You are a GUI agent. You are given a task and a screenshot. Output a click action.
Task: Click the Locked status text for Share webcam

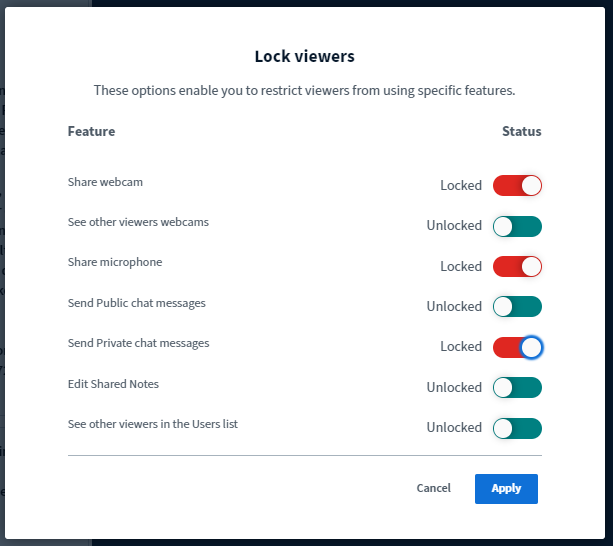tap(461, 185)
